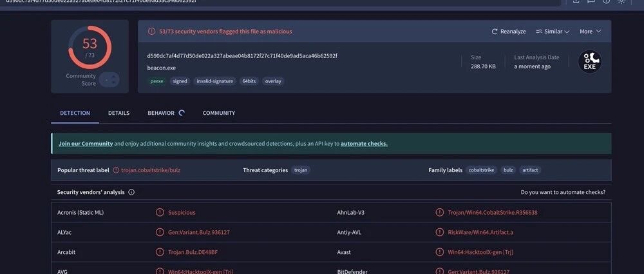Click the peexe tag

[157, 81]
